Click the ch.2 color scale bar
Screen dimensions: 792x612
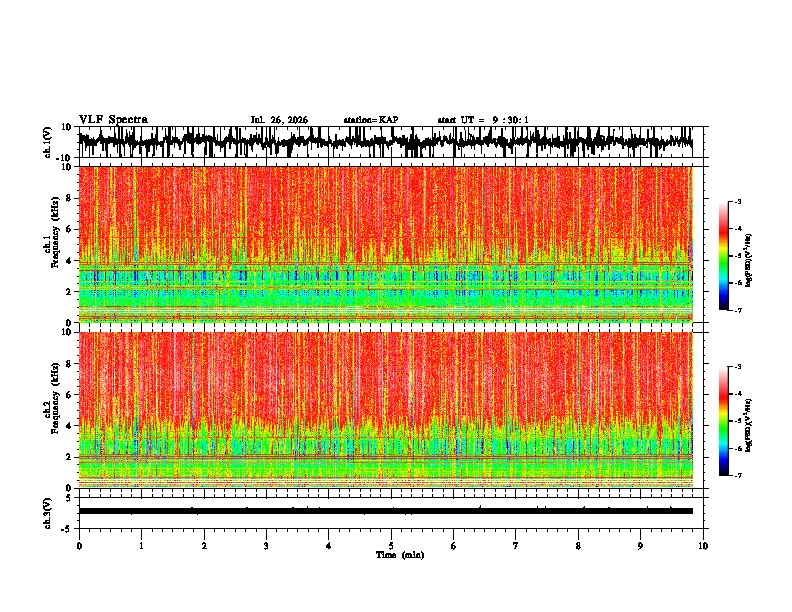724,421
